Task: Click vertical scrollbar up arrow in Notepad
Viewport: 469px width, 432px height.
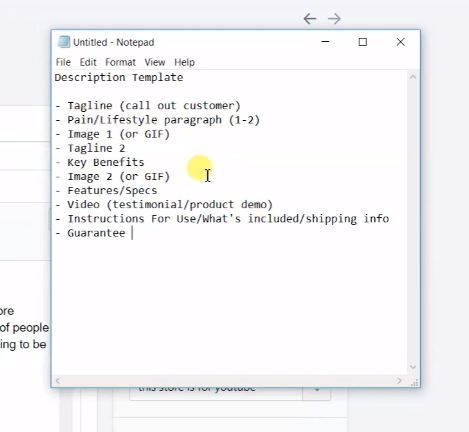Action: tap(413, 77)
